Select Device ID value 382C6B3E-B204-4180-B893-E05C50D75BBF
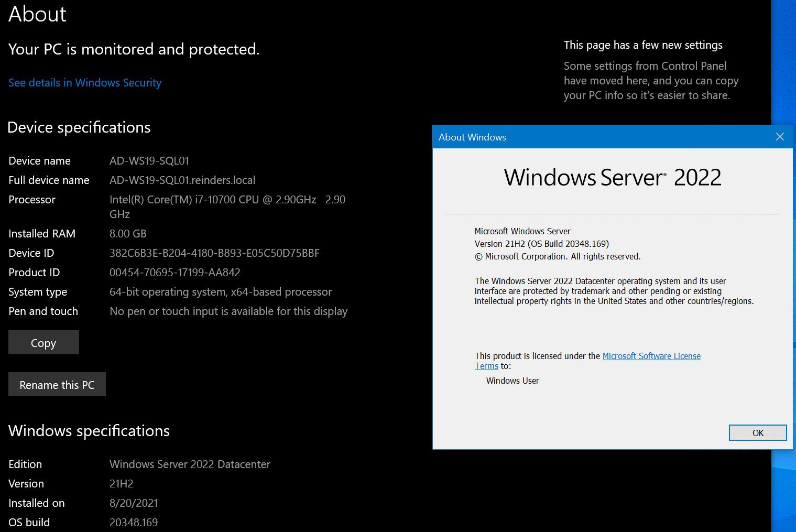The height and width of the screenshot is (532, 796). click(x=214, y=253)
